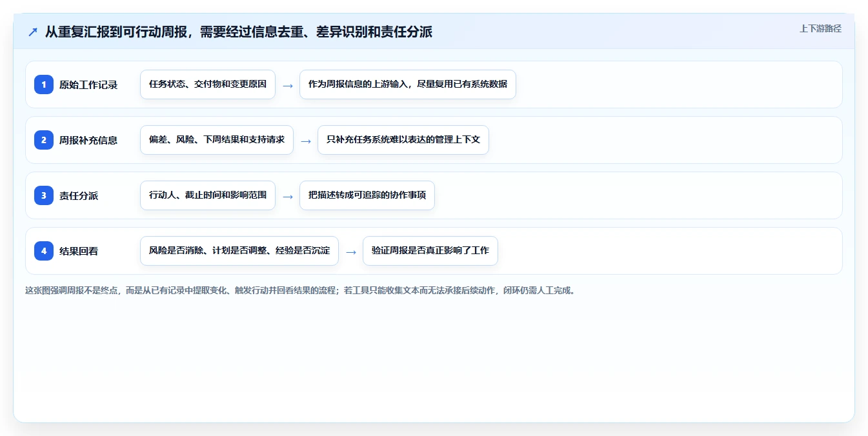Click the 责任分派 label
The image size is (868, 436).
coord(79,195)
